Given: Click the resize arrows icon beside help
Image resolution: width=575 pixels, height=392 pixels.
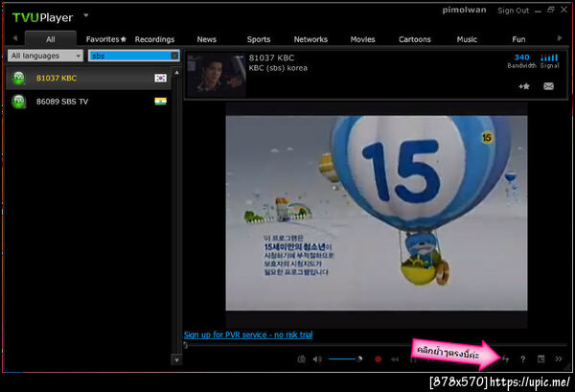Looking at the screenshot, I should click(x=505, y=359).
